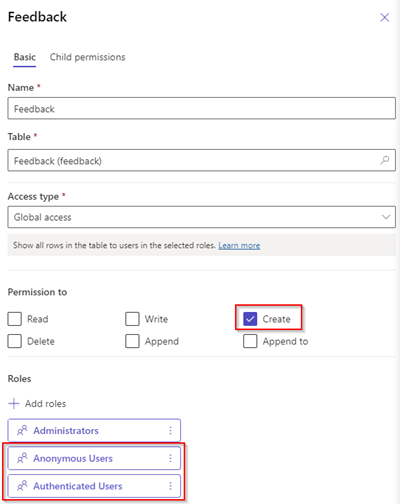
Task: Open the Learn more link
Action: click(239, 245)
